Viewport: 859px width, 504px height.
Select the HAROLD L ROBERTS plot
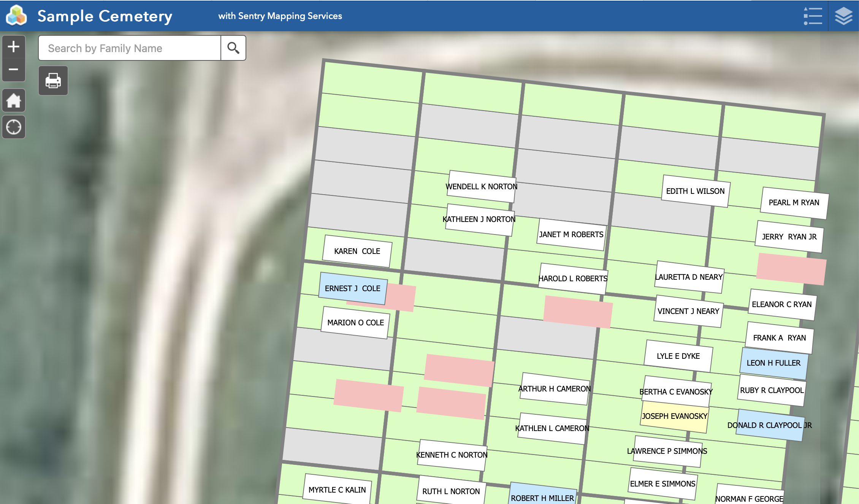573,279
